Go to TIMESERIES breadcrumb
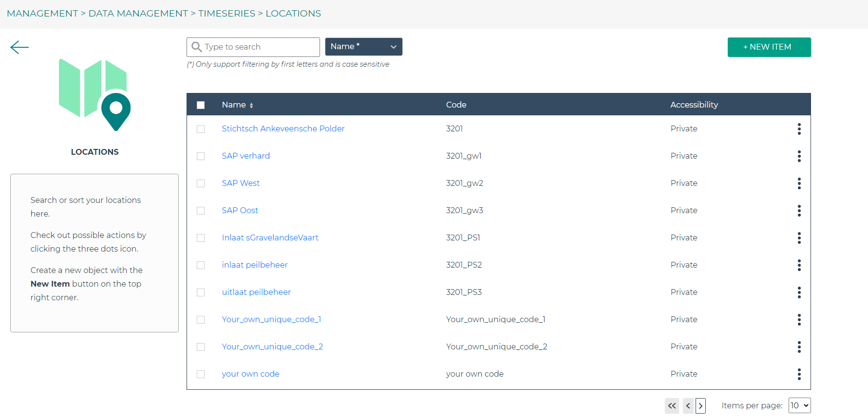 226,13
